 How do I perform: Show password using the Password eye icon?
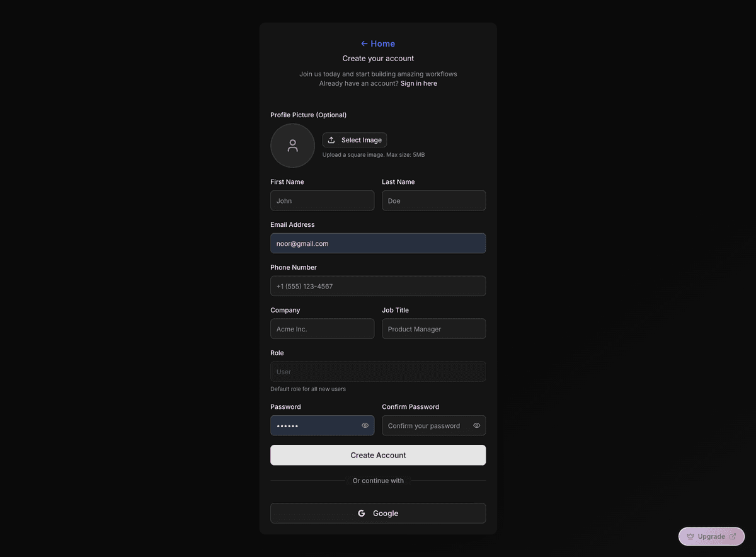point(365,425)
